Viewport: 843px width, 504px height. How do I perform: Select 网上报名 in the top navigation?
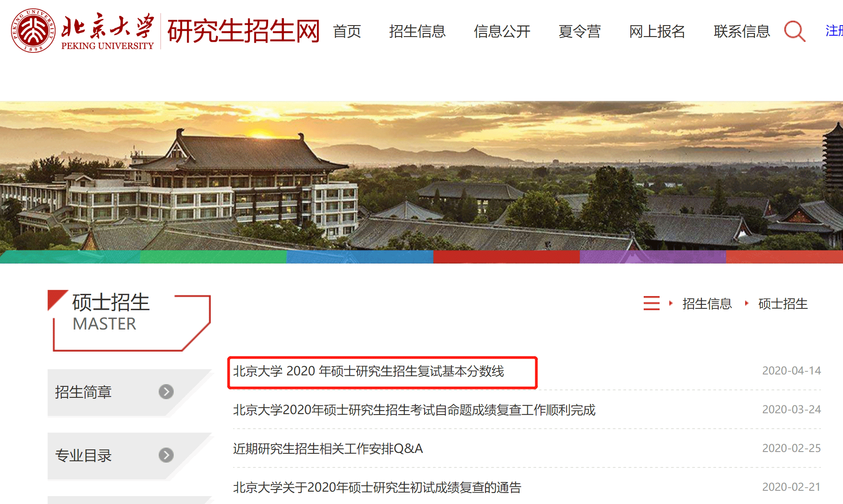[657, 31]
